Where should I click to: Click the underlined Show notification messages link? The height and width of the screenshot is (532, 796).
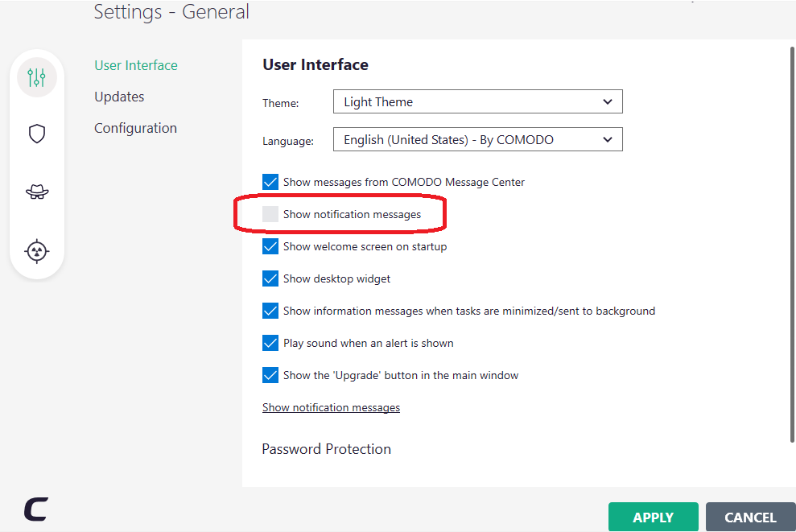(331, 407)
